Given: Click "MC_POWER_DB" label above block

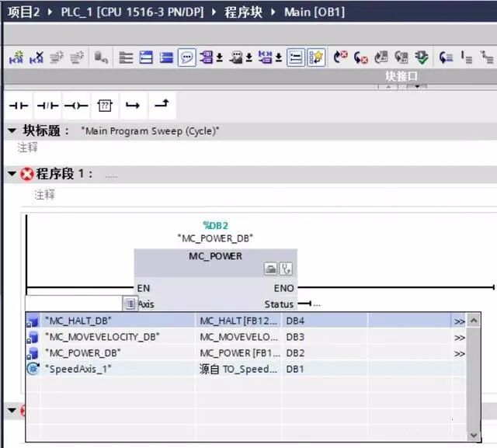Looking at the screenshot, I should [x=216, y=238].
